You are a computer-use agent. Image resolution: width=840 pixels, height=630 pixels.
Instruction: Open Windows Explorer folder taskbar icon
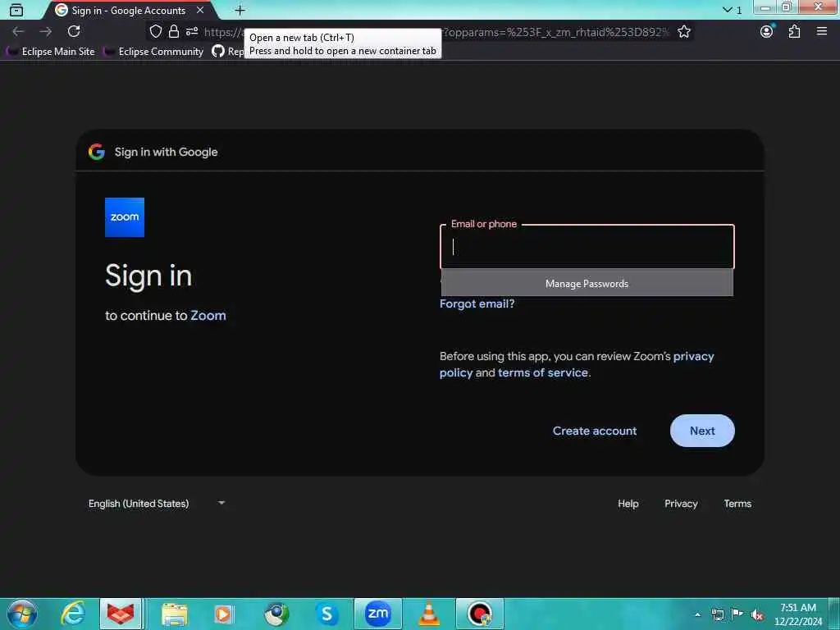175,614
